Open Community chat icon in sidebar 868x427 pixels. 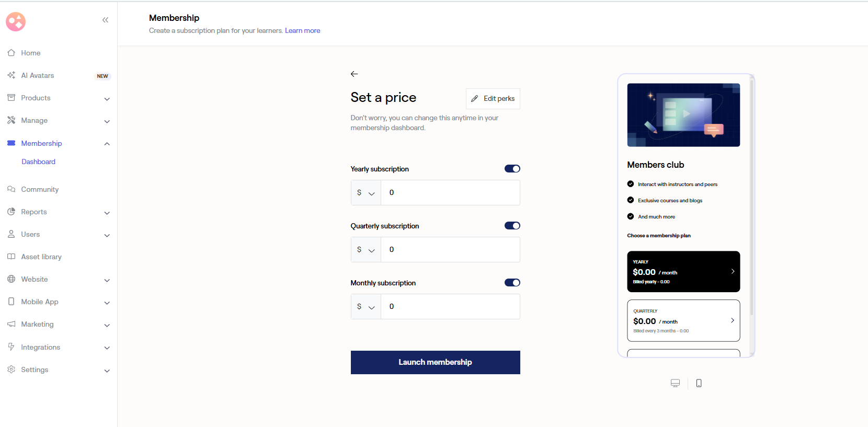pos(11,189)
